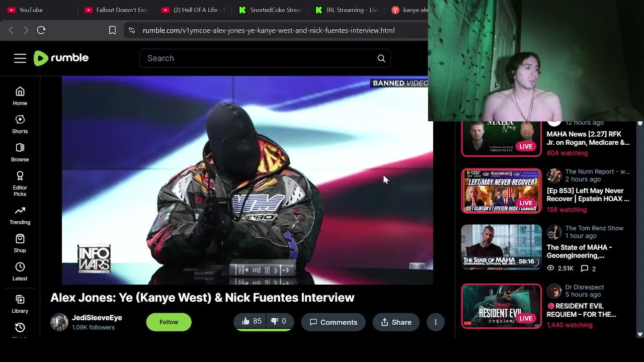Viewport: 644px width, 362px height.
Task: Open MAHA News live thumbnail
Action: pyautogui.click(x=502, y=138)
